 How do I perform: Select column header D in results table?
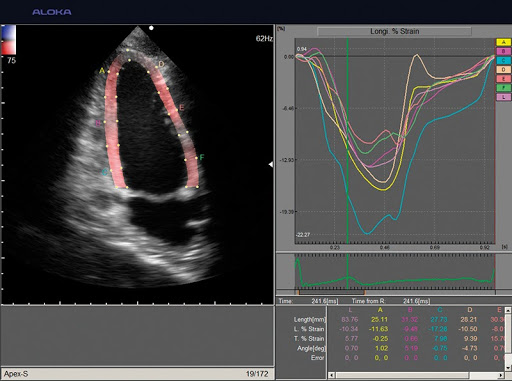point(469,310)
